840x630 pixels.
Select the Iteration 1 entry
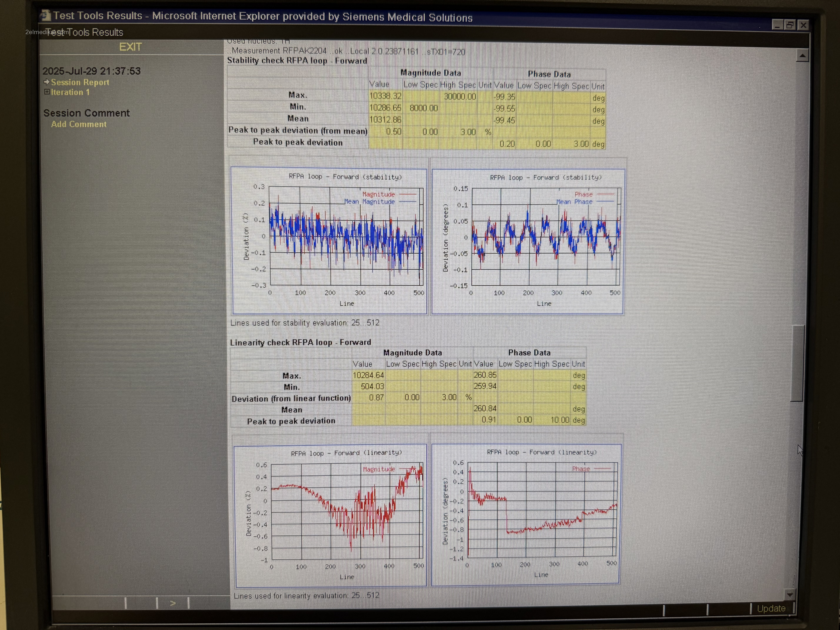tap(70, 92)
